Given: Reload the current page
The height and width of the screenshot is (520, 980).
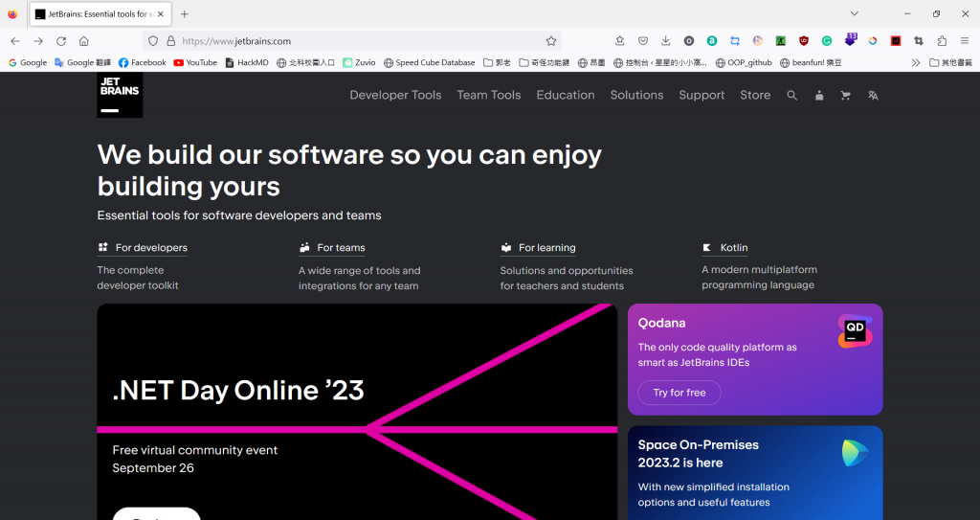Looking at the screenshot, I should point(61,41).
